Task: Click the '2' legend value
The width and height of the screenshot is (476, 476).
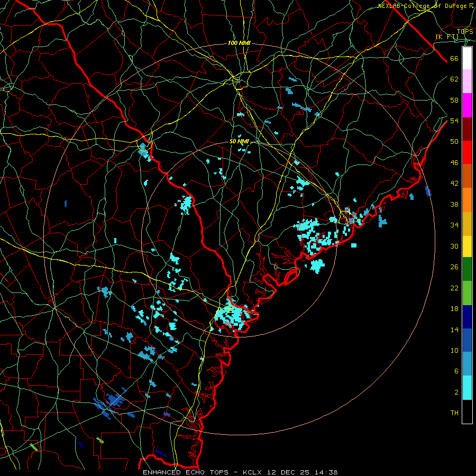Action: (x=456, y=392)
